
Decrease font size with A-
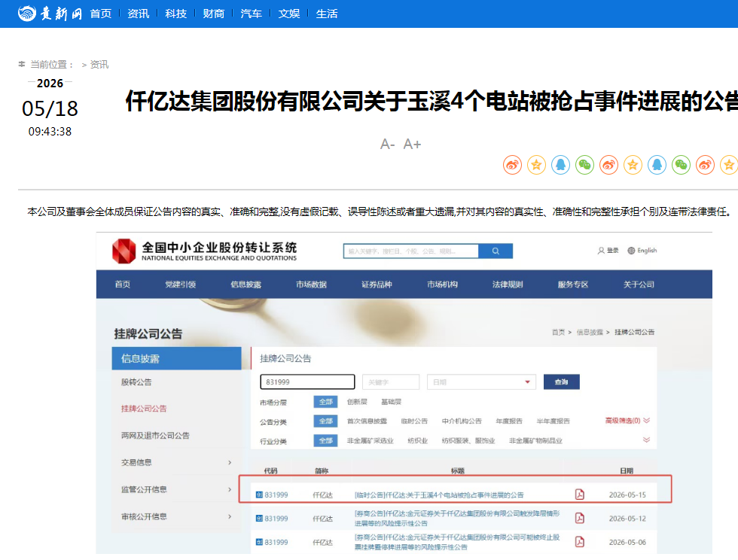[387, 144]
